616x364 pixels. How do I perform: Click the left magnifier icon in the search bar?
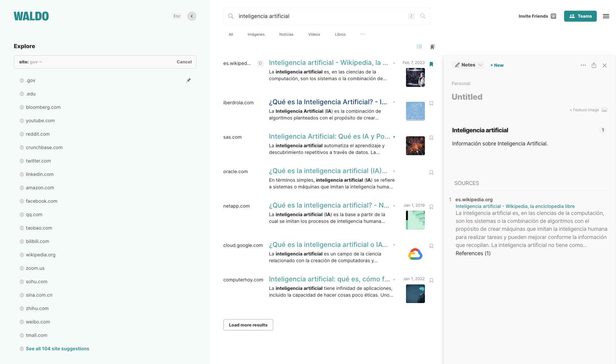231,16
